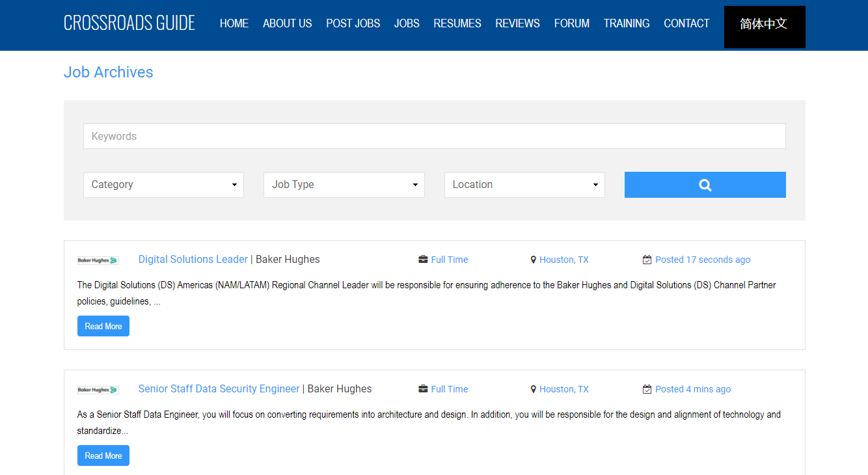The width and height of the screenshot is (868, 475).
Task: Click Full Time on Senior Staff Data Security row
Action: 450,389
